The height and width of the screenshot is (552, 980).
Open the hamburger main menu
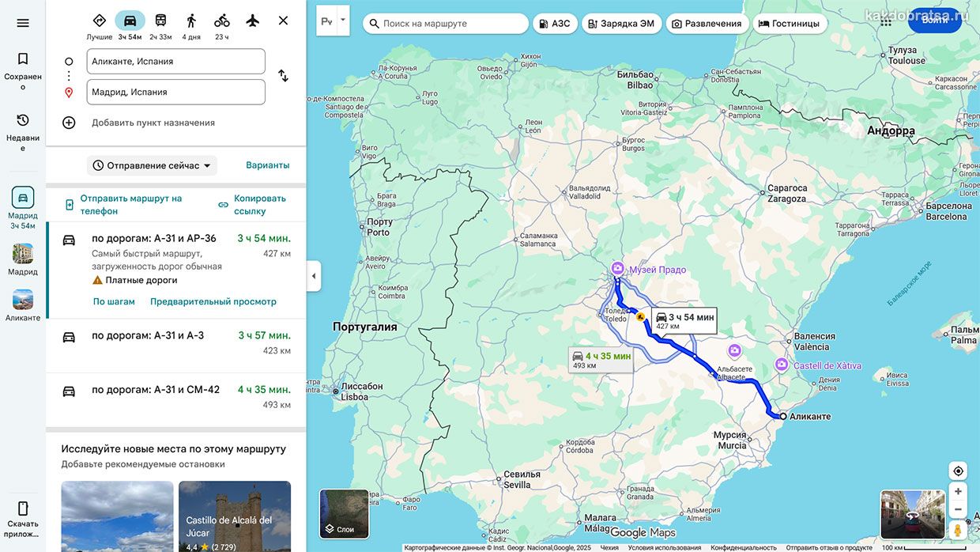click(23, 23)
